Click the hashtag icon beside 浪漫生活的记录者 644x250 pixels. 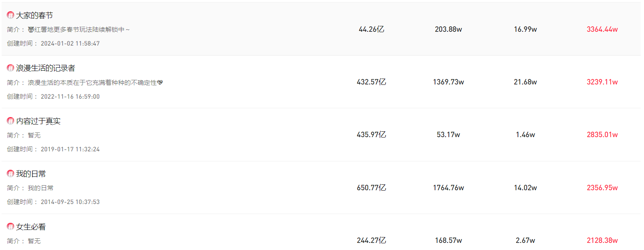(10, 68)
